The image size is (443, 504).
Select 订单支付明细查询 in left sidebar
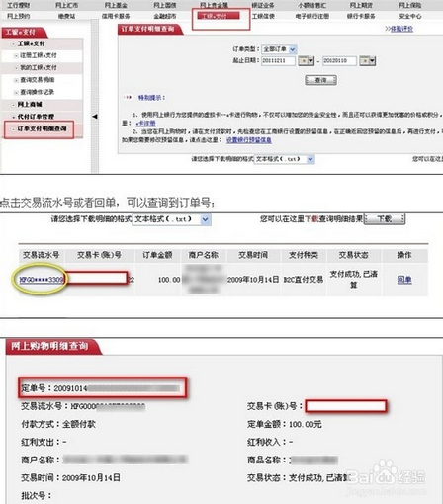pos(42,128)
